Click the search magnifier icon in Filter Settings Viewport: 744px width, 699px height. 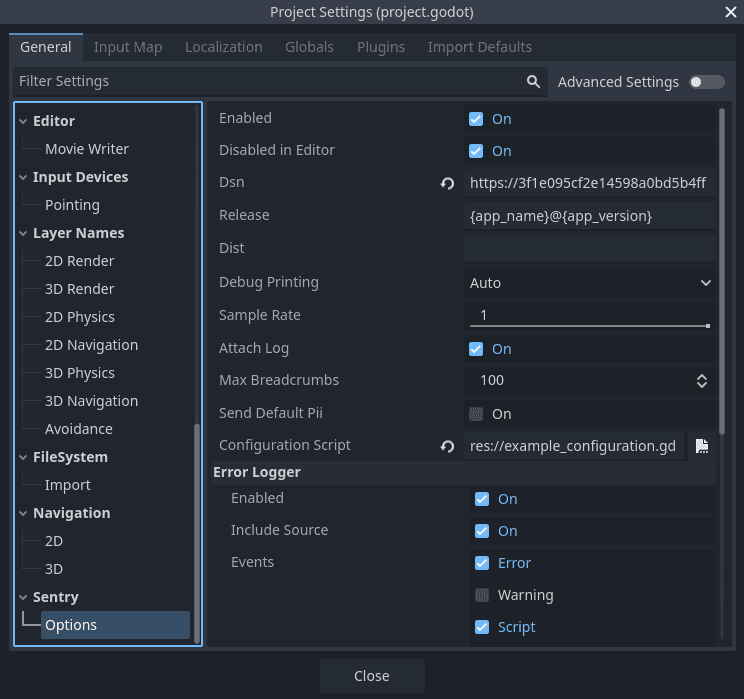coord(534,82)
